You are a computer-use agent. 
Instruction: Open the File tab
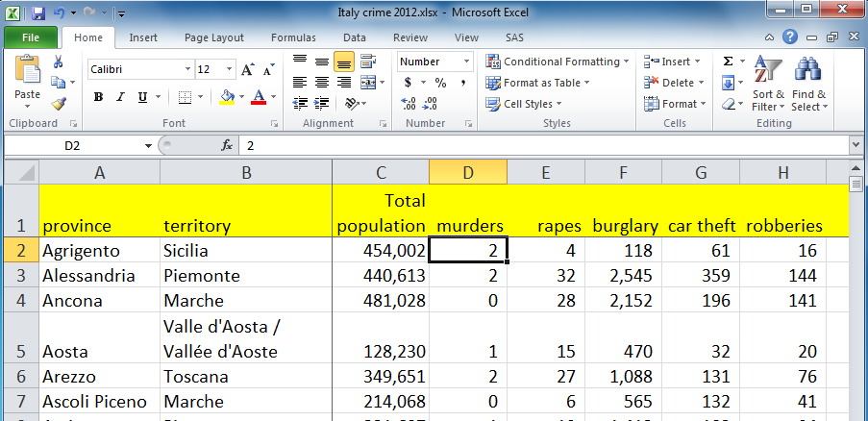coord(31,37)
